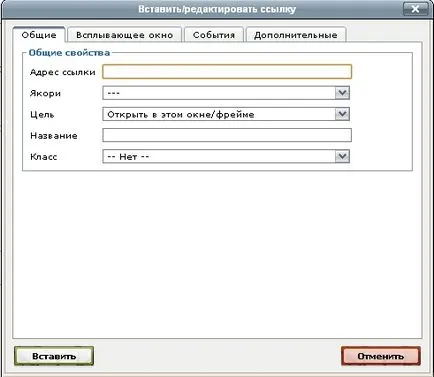Expand the Цель dropdown
This screenshot has height=377, width=434.
[x=226, y=114]
